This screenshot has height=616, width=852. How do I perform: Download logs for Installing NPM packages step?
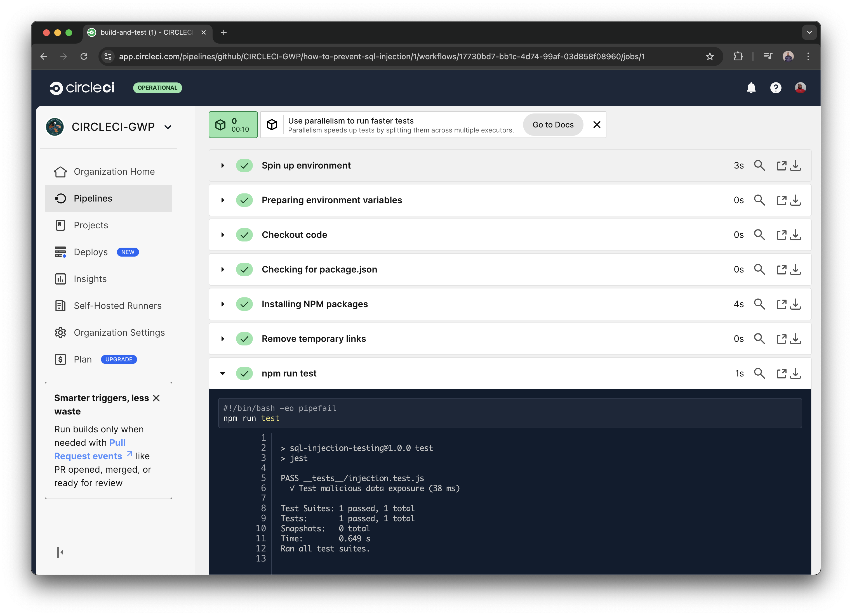click(x=796, y=304)
